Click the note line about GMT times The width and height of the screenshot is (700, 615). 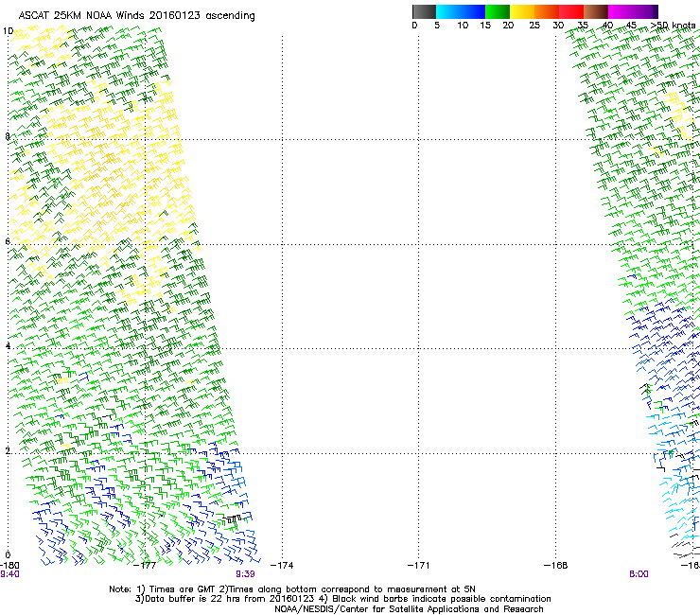292,589
